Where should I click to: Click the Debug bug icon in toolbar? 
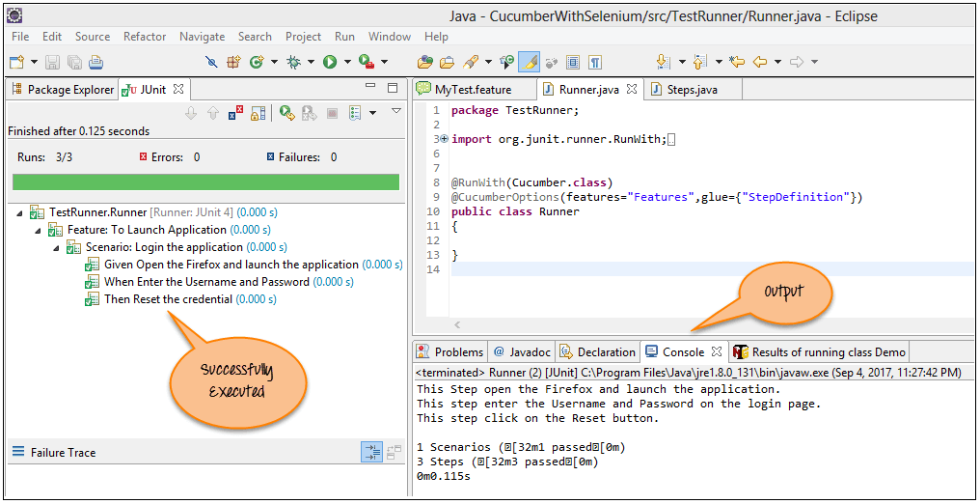point(293,62)
